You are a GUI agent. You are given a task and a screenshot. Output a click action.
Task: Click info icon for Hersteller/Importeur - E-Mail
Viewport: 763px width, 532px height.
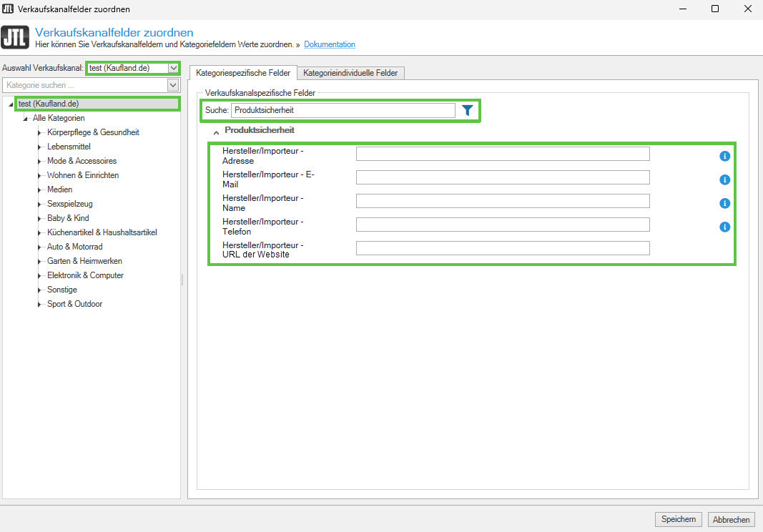coord(724,179)
